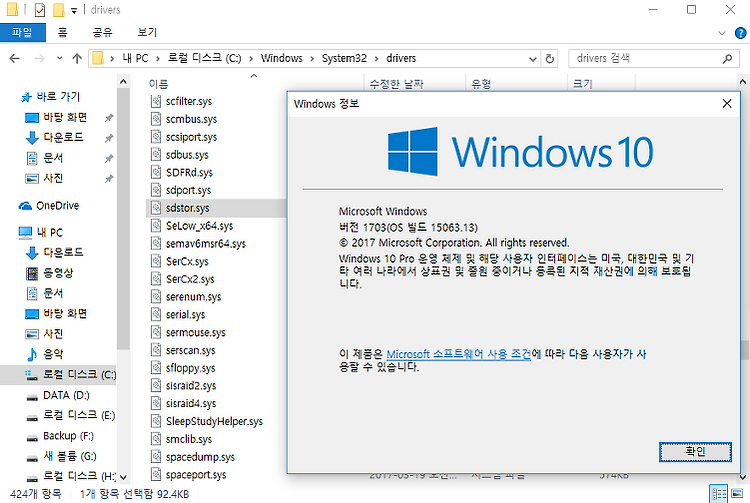Select 로컬 디스크 (C:) breadcrumb segment

[204, 58]
